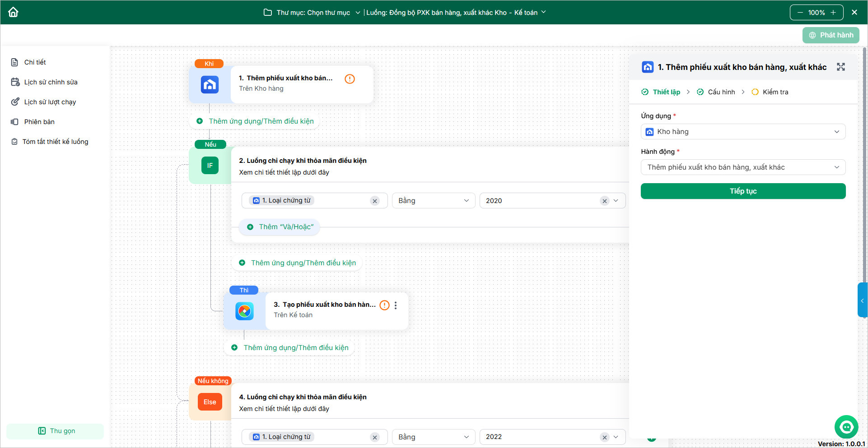Image resolution: width=868 pixels, height=448 pixels.
Task: Clear the 2020 value field
Action: click(604, 201)
